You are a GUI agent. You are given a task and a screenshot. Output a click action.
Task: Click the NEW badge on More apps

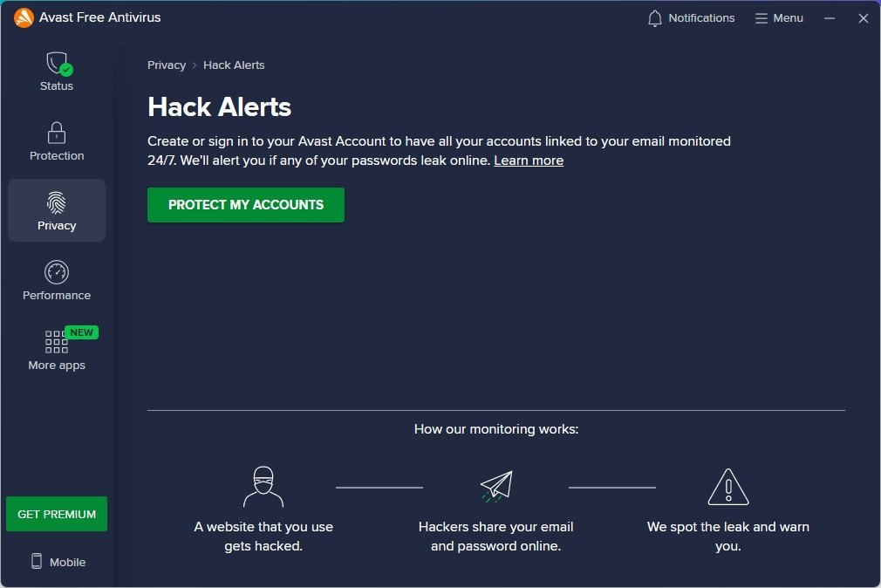[x=81, y=332]
